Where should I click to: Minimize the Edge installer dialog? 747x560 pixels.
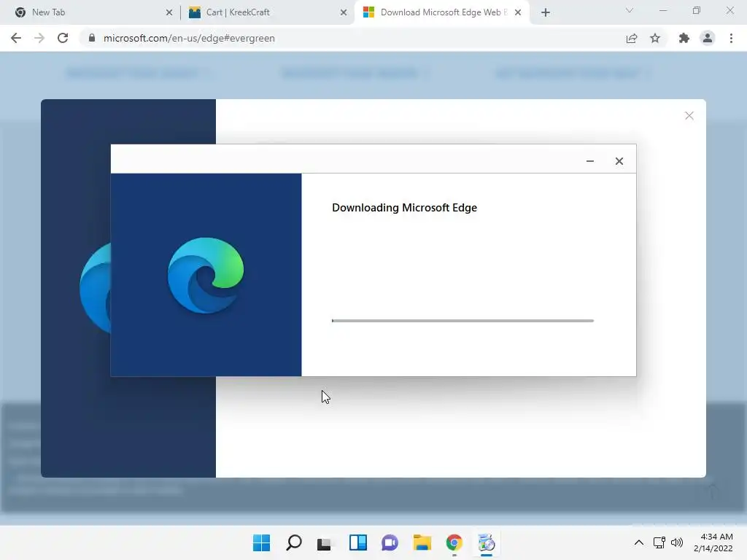click(589, 161)
